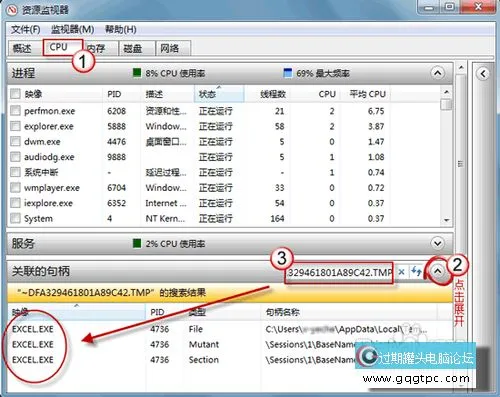
Task: Check the audiodg.exe process checkbox
Action: pyautogui.click(x=15, y=157)
